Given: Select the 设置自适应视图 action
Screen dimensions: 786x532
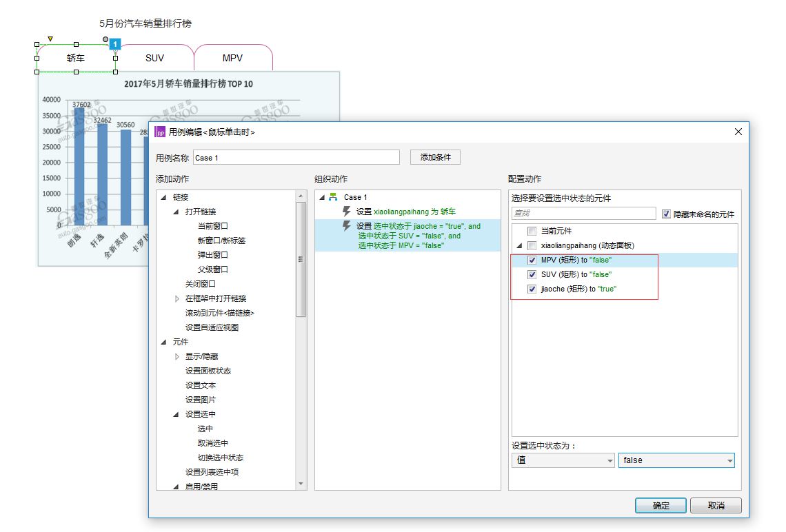Looking at the screenshot, I should tap(212, 327).
